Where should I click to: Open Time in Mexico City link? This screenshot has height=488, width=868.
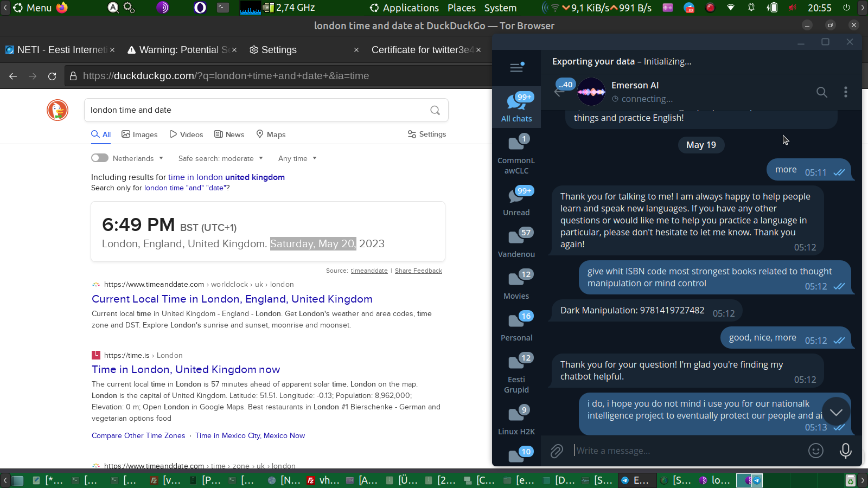[x=250, y=435]
